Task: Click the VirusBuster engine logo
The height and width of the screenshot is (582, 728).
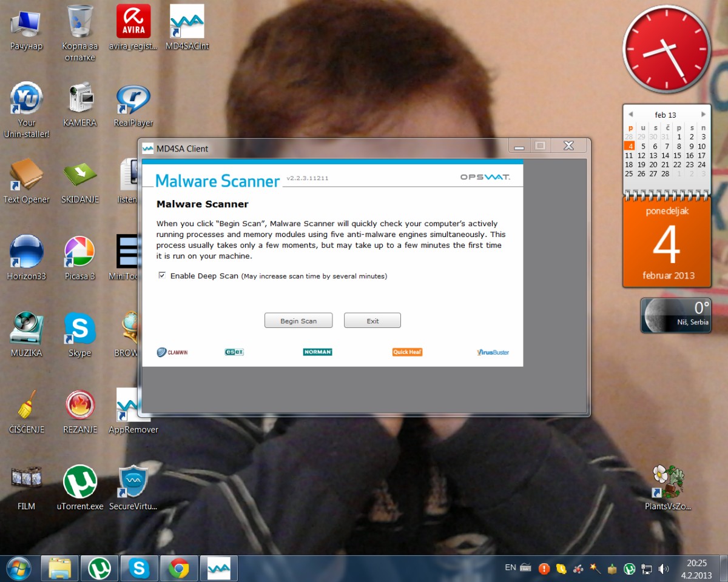Action: coord(493,352)
